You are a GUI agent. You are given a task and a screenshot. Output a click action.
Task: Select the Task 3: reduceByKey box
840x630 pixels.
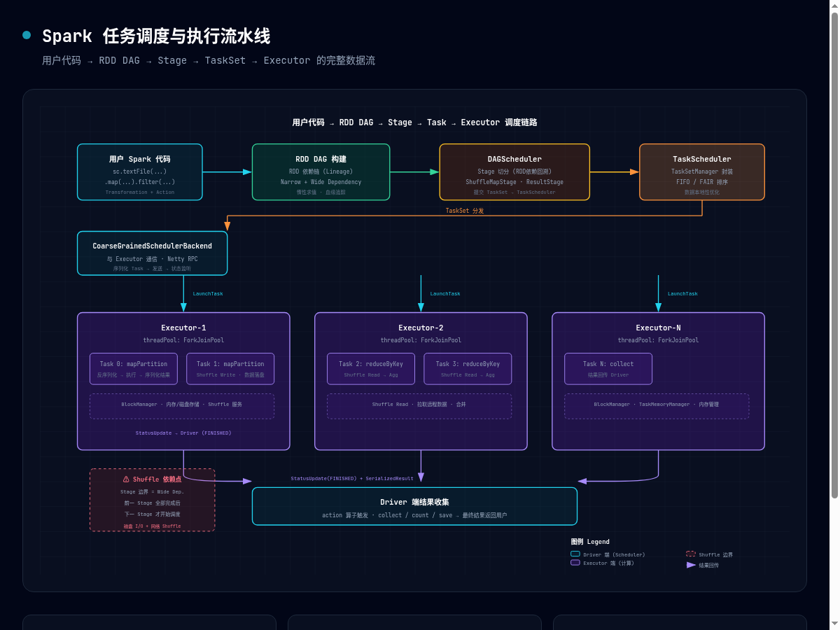pyautogui.click(x=468, y=369)
